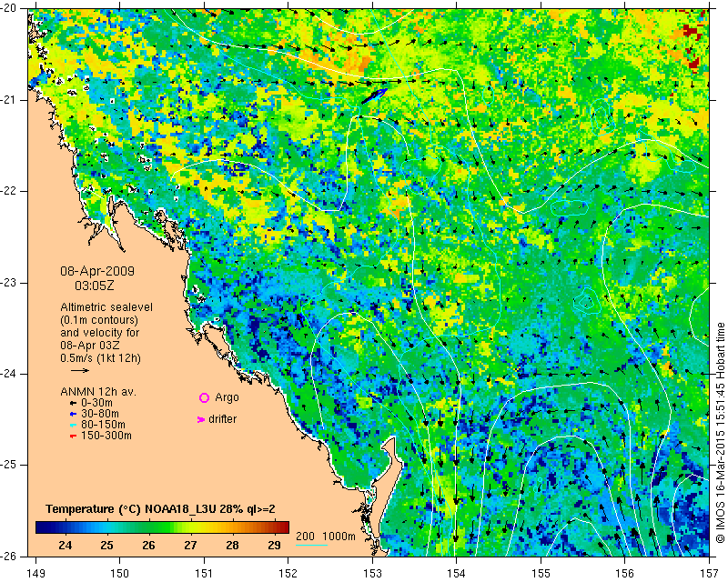Click the '0-30m' depth label
This screenshot has height=582, width=728.
96,403
